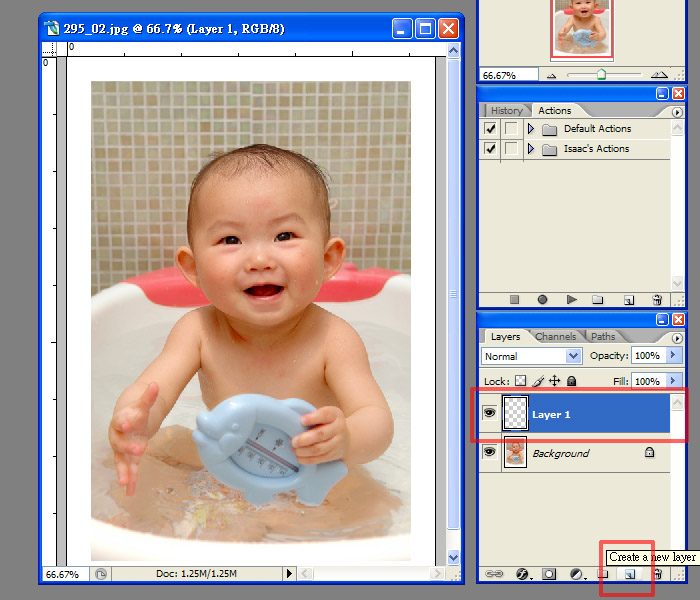
Task: Expand the Default Actions folder triangle
Action: [x=531, y=129]
